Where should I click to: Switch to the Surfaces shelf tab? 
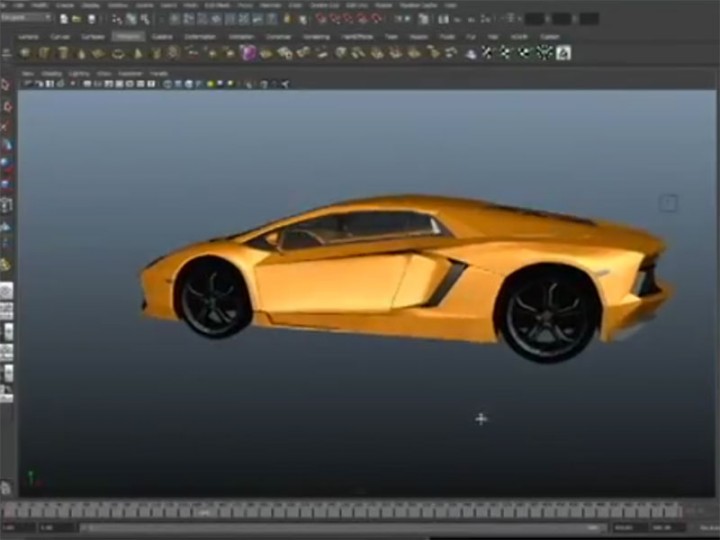click(x=93, y=37)
